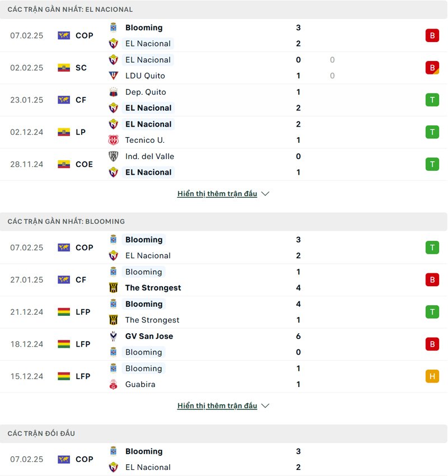The height and width of the screenshot is (476, 448).
Task: Click the score 3 of Blooming's latest match
Action: [298, 240]
